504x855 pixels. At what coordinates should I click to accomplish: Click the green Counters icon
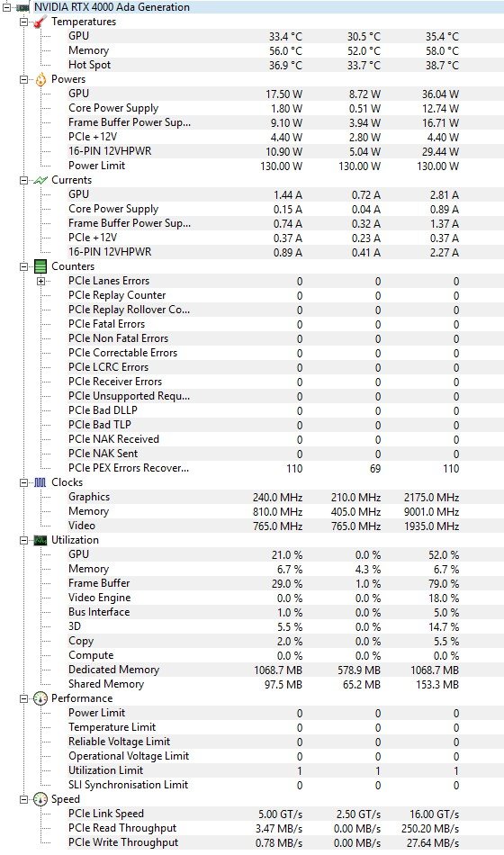(x=40, y=266)
